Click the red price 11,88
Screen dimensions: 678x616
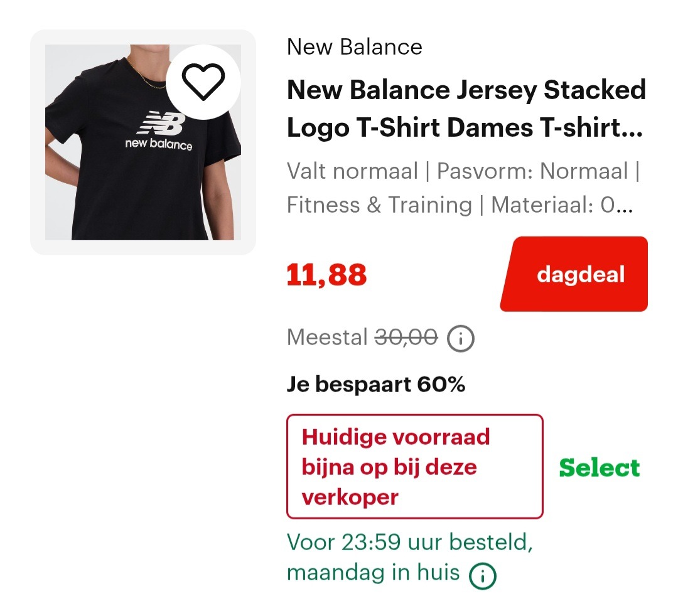(326, 273)
